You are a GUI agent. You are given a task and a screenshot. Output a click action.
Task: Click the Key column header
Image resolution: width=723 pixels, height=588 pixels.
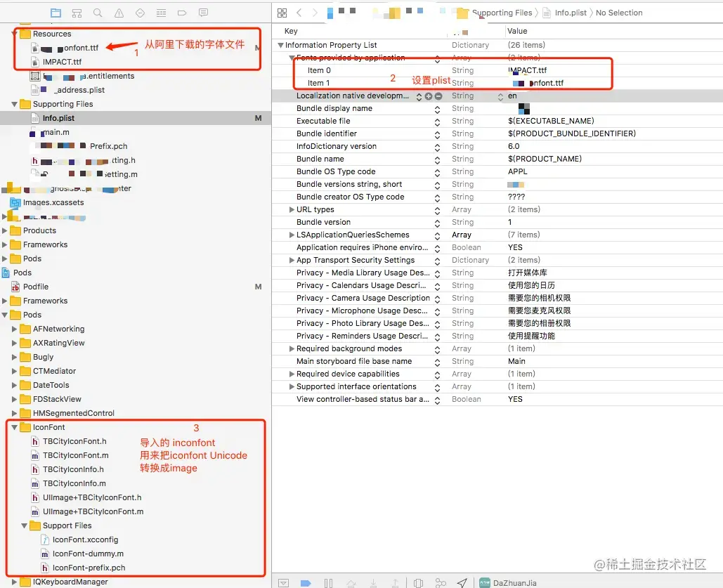pos(291,31)
